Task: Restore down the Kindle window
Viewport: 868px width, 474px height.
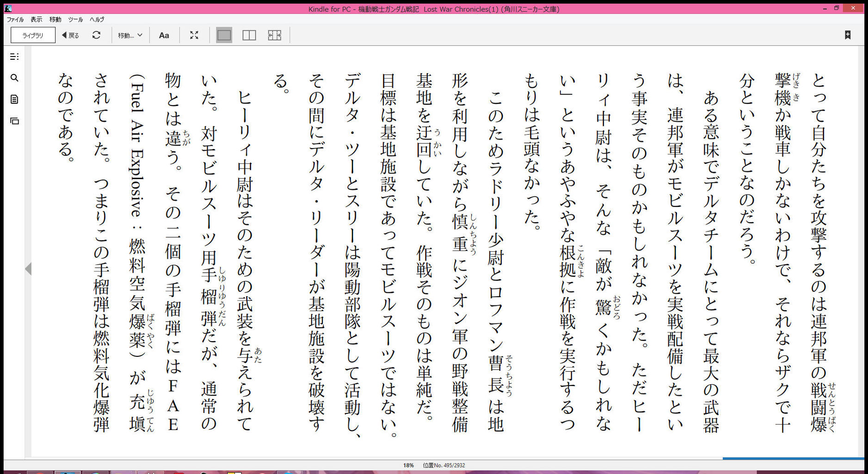Action: click(x=837, y=8)
